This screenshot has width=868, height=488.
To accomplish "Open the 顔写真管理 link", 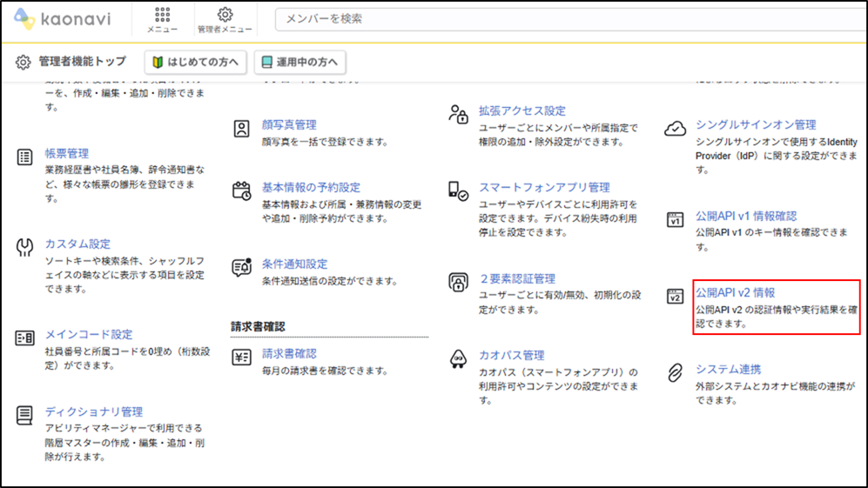I will pos(289,125).
